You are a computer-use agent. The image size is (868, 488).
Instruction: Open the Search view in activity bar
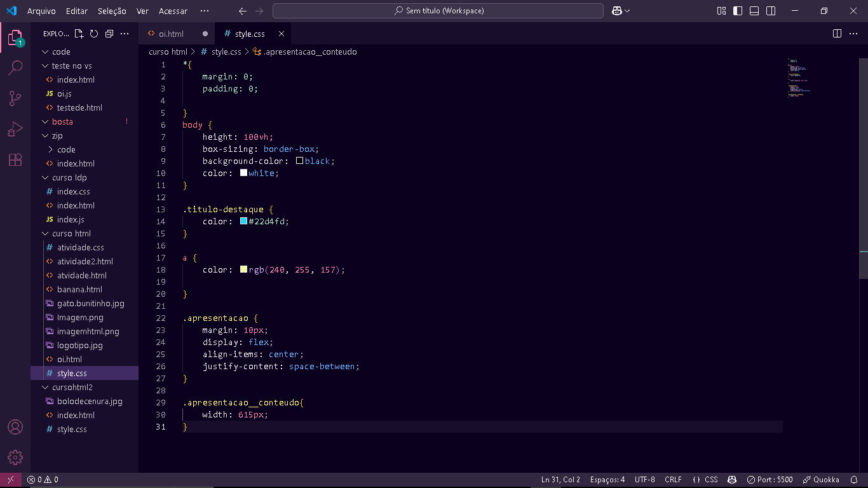click(x=15, y=67)
